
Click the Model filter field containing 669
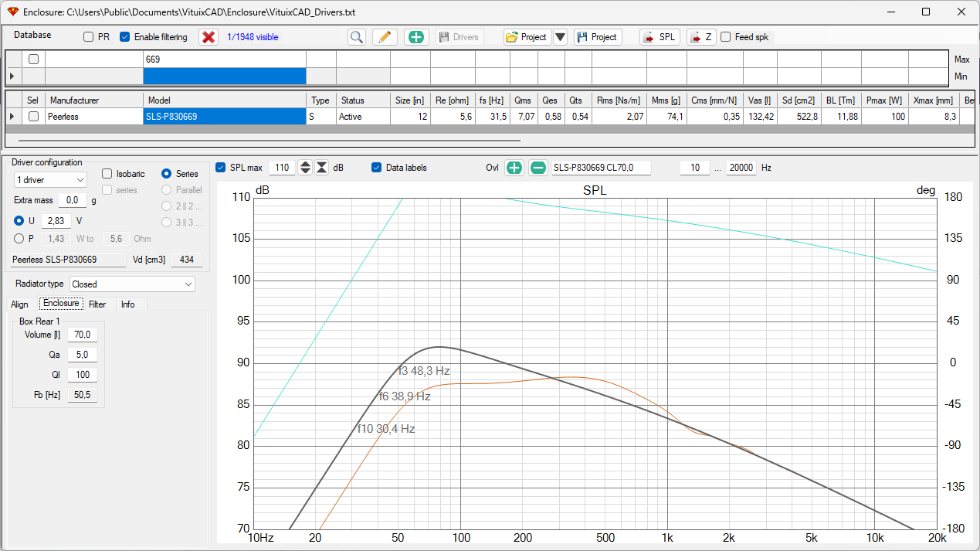225,60
